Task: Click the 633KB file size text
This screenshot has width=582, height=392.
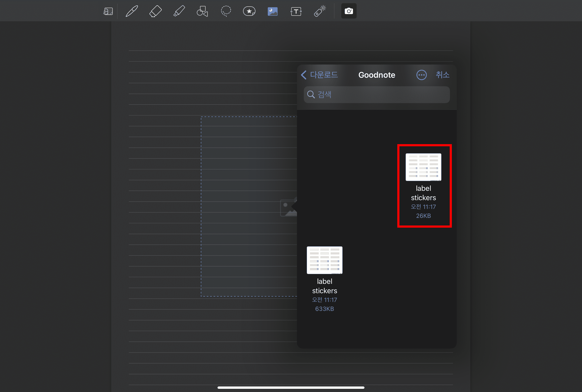Action: coord(325,309)
